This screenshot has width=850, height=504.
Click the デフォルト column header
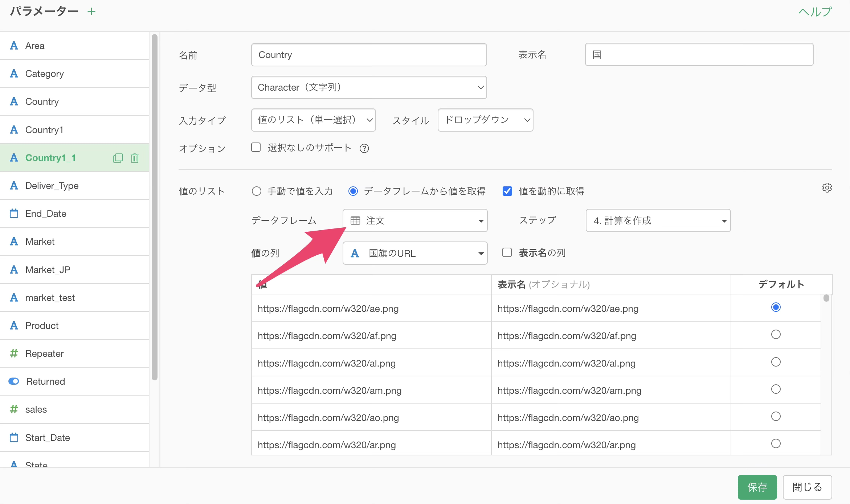(x=781, y=284)
